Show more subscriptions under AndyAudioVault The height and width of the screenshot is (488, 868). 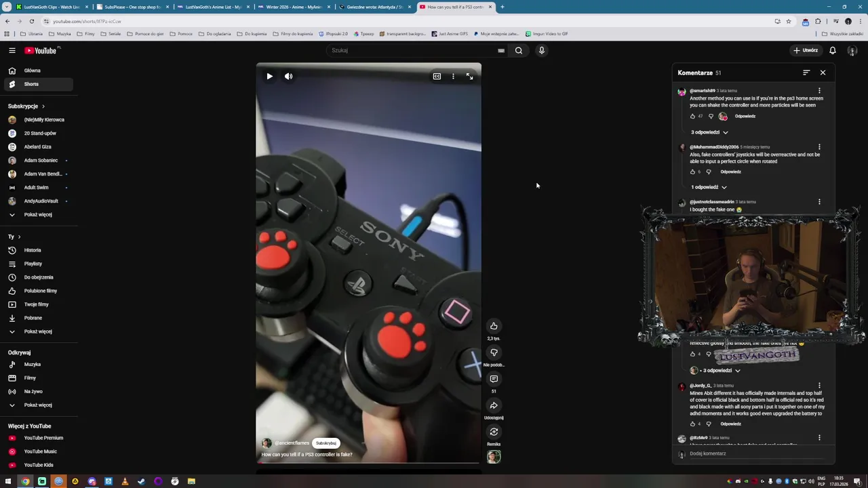point(38,215)
